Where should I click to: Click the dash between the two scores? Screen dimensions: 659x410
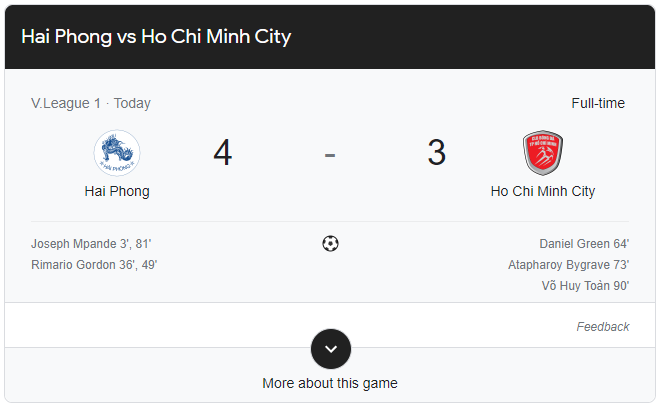tap(329, 154)
